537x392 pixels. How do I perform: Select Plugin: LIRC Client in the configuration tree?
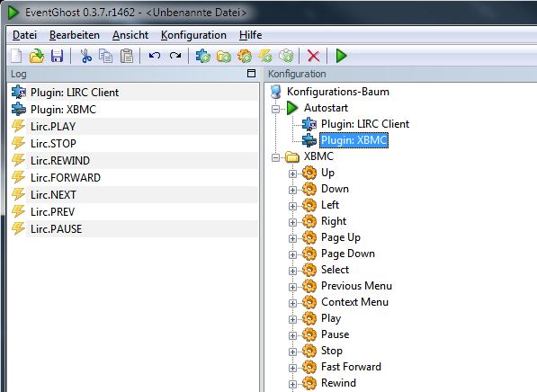point(365,124)
